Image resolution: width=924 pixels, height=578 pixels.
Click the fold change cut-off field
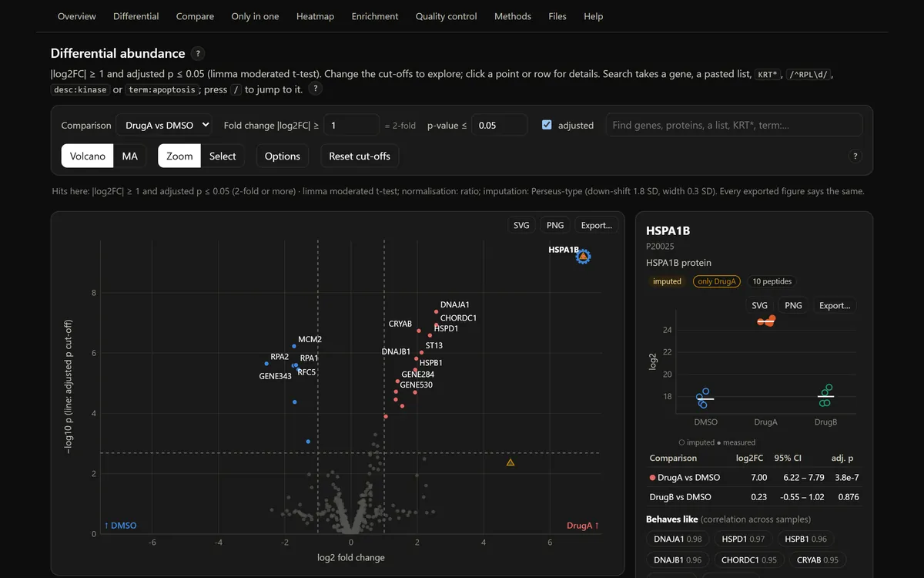351,125
